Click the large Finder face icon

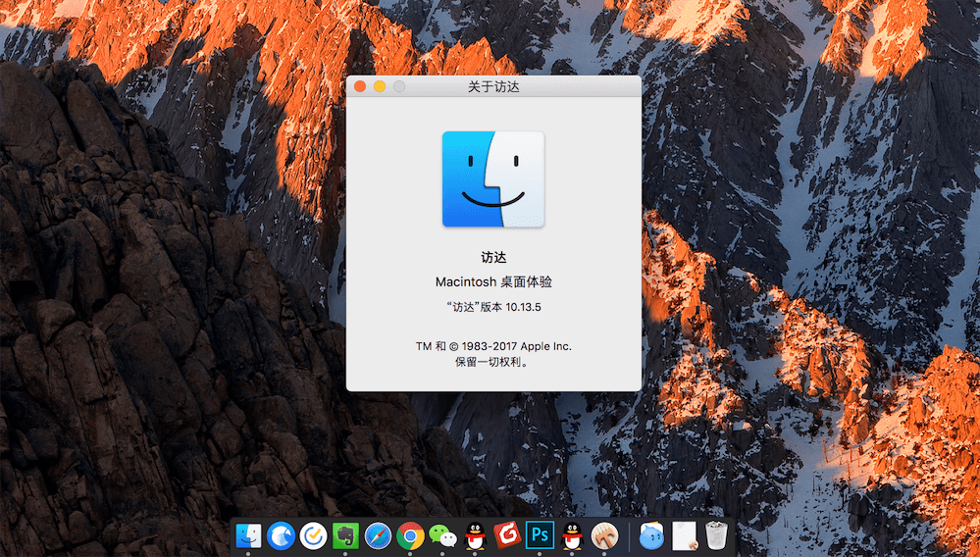coord(493,179)
